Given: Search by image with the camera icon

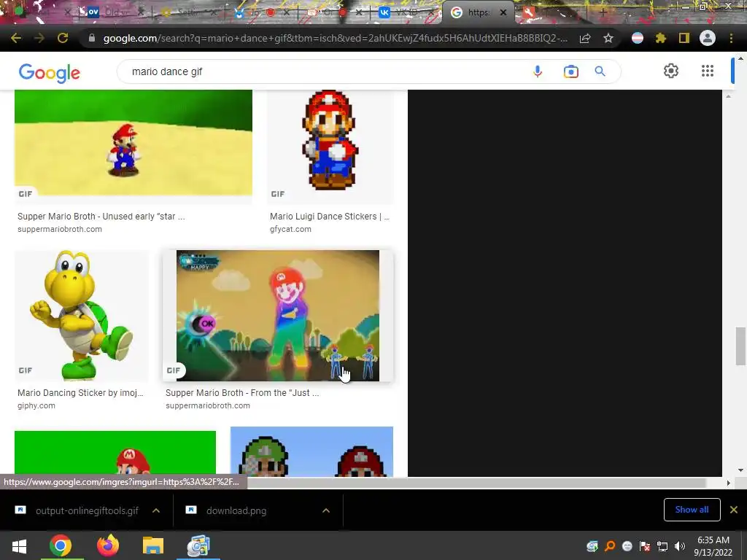Looking at the screenshot, I should pos(570,71).
